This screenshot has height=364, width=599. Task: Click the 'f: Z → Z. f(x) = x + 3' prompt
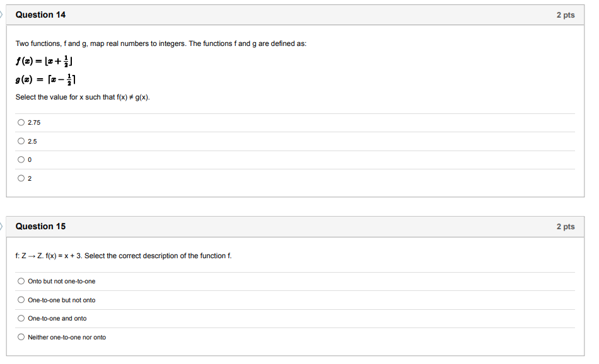point(124,256)
